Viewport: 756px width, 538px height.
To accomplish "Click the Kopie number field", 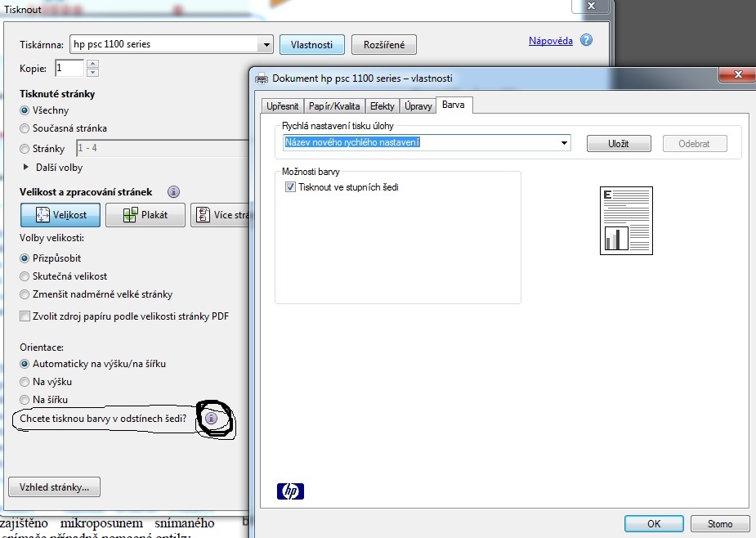I will [70, 68].
